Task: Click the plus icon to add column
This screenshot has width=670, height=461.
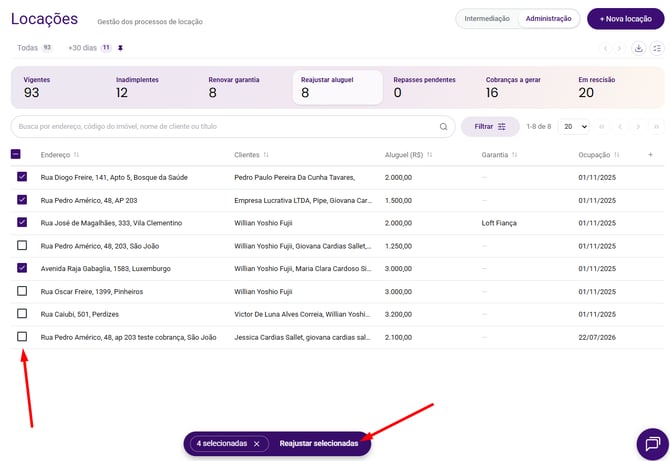Action: (x=650, y=155)
